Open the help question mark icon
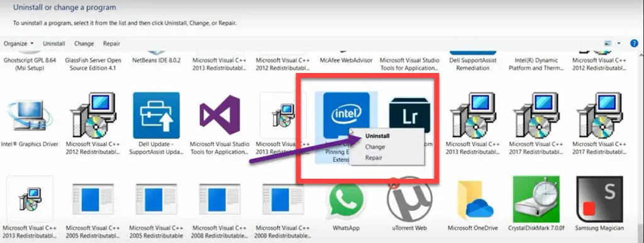 [634, 43]
